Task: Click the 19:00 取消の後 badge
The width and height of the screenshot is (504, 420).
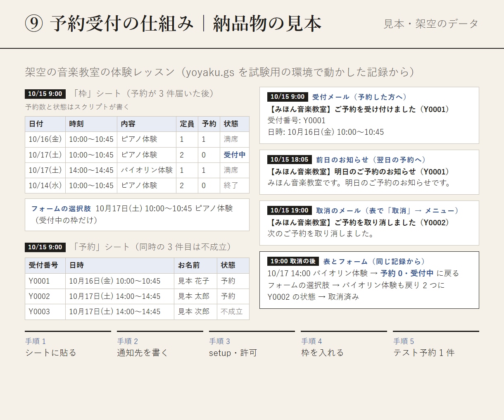Action: tap(293, 261)
